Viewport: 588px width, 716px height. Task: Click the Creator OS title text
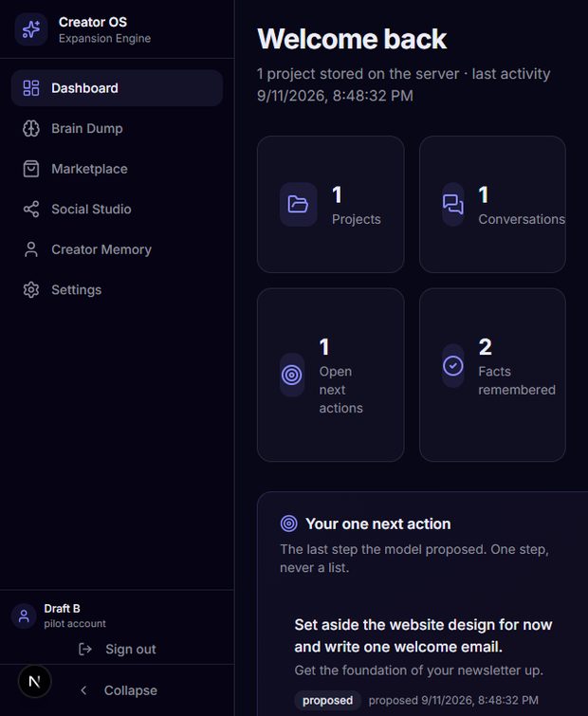[93, 22]
